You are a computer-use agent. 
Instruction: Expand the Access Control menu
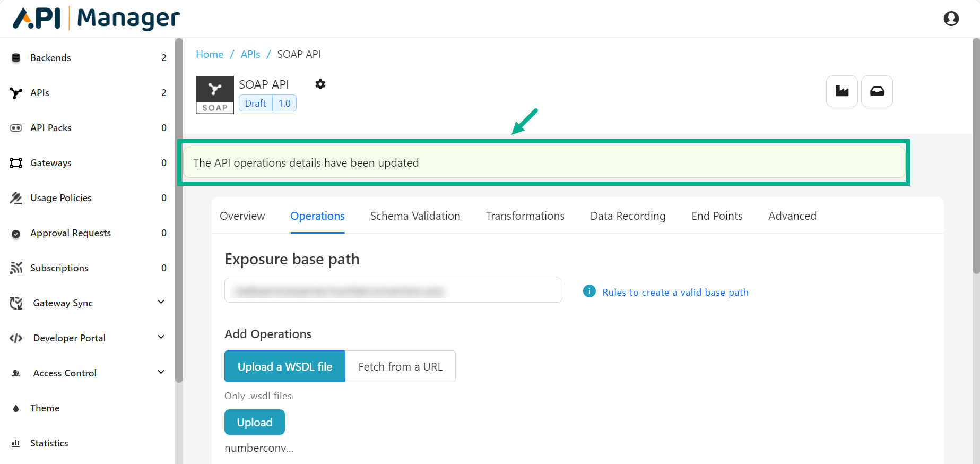[x=161, y=372]
